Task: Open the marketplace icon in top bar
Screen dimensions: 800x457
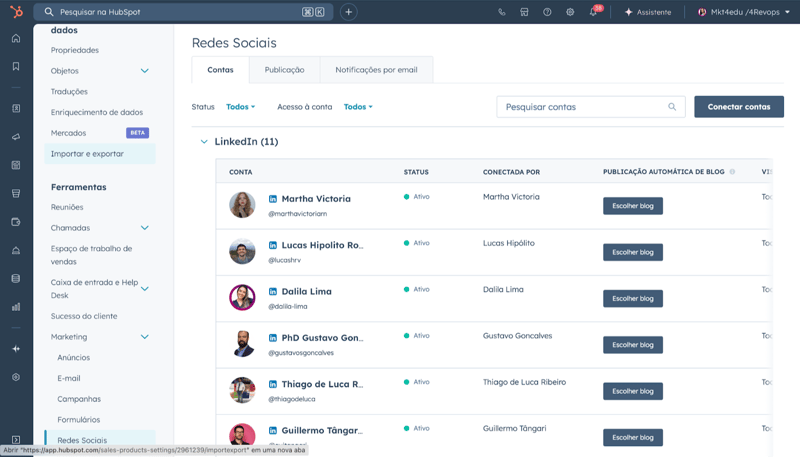Action: point(524,12)
